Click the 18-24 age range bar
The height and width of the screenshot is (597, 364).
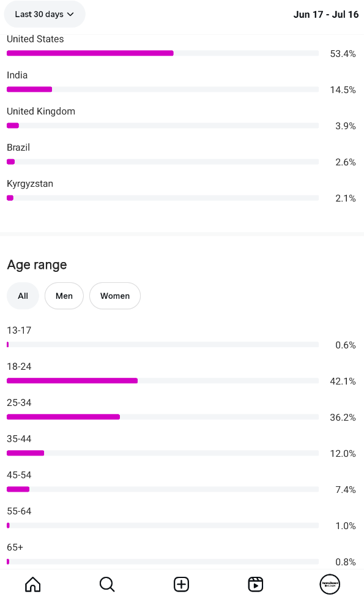(x=162, y=381)
